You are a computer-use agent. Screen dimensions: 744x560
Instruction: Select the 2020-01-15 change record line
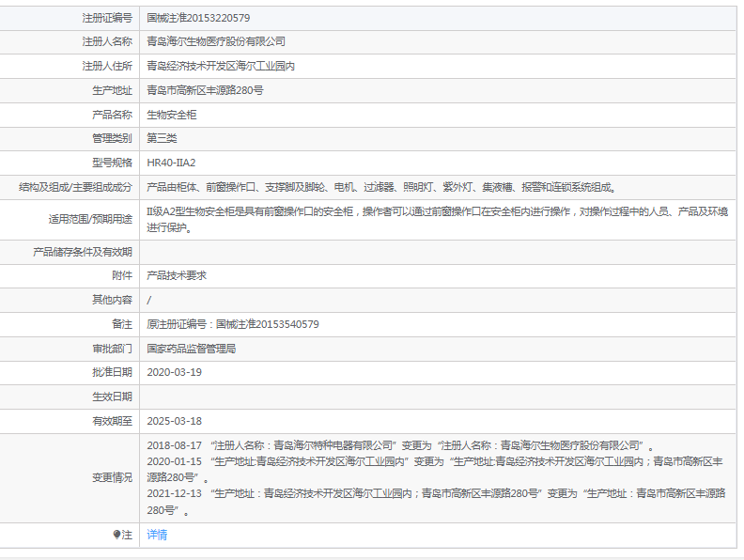point(435,470)
